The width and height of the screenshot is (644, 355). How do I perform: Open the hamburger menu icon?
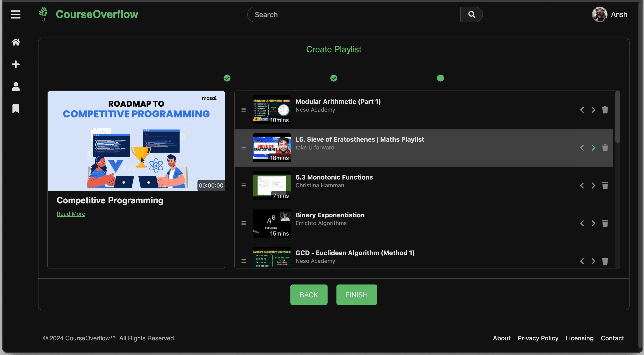[x=16, y=14]
